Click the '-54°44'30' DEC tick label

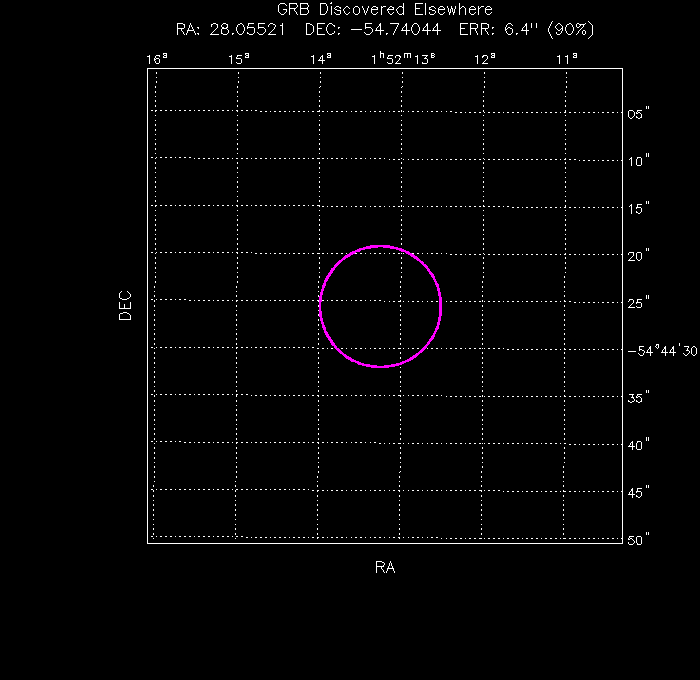662,350
